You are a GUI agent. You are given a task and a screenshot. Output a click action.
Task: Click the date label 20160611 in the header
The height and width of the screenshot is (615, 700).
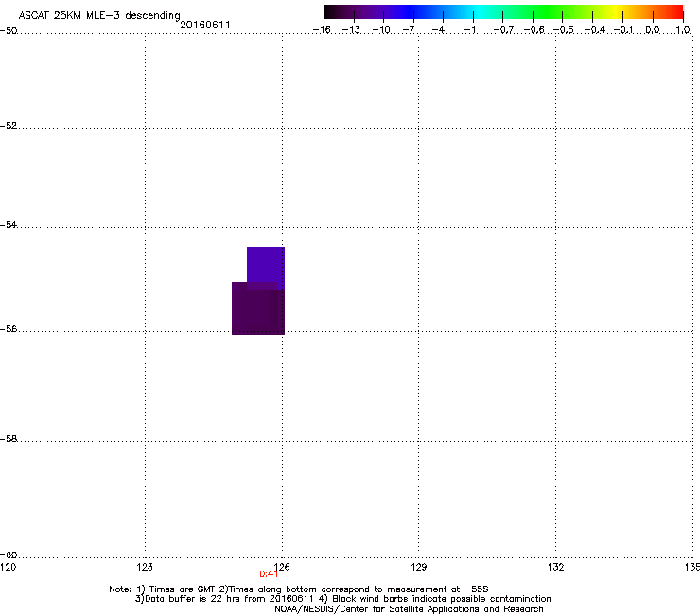[205, 25]
